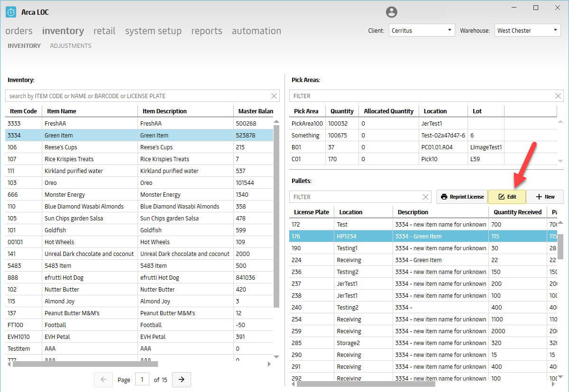The image size is (569, 392).
Task: Clear the Pallets filter with X
Action: [x=425, y=197]
